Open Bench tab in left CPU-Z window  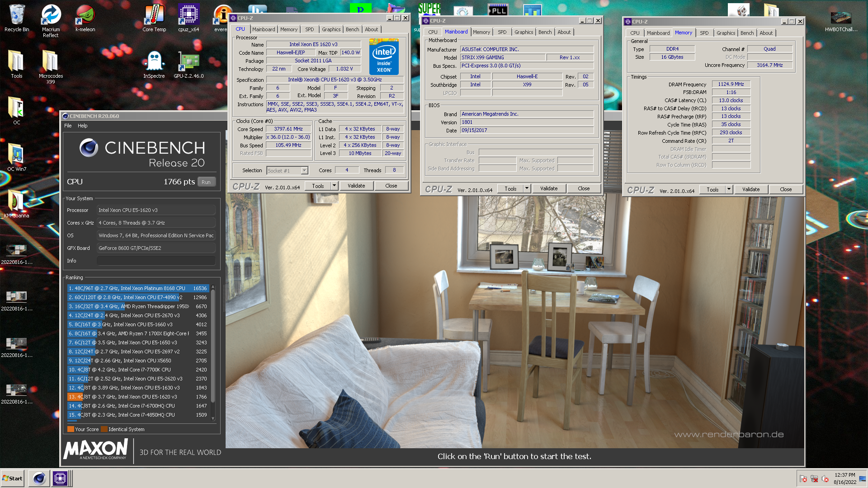[x=353, y=29]
